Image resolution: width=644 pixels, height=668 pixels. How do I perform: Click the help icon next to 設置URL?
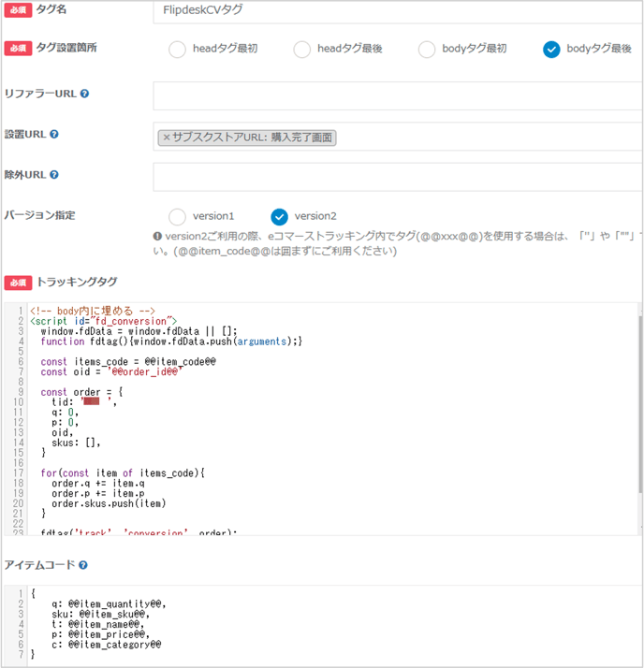tap(54, 134)
